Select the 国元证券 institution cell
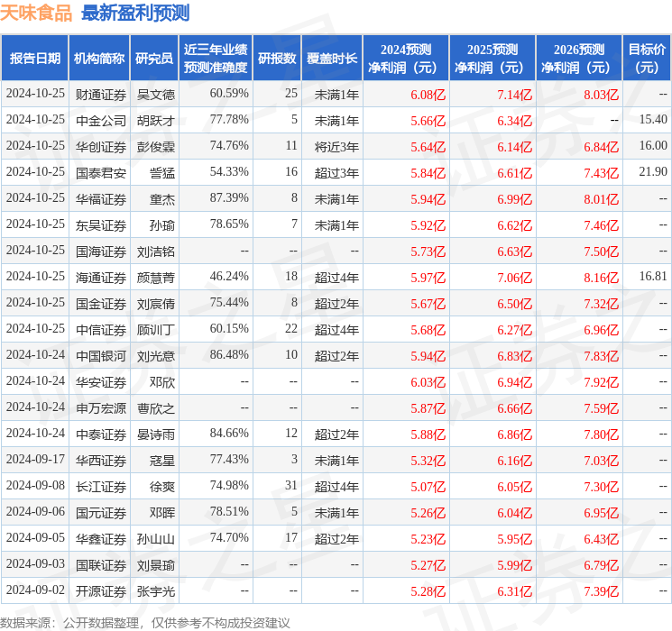 (x=101, y=512)
